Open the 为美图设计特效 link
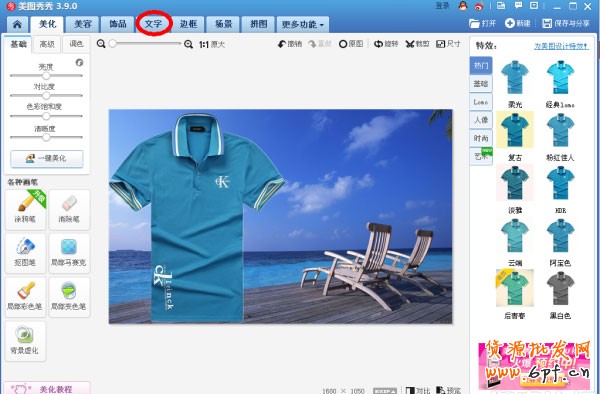The width and height of the screenshot is (600, 394). pos(561,46)
